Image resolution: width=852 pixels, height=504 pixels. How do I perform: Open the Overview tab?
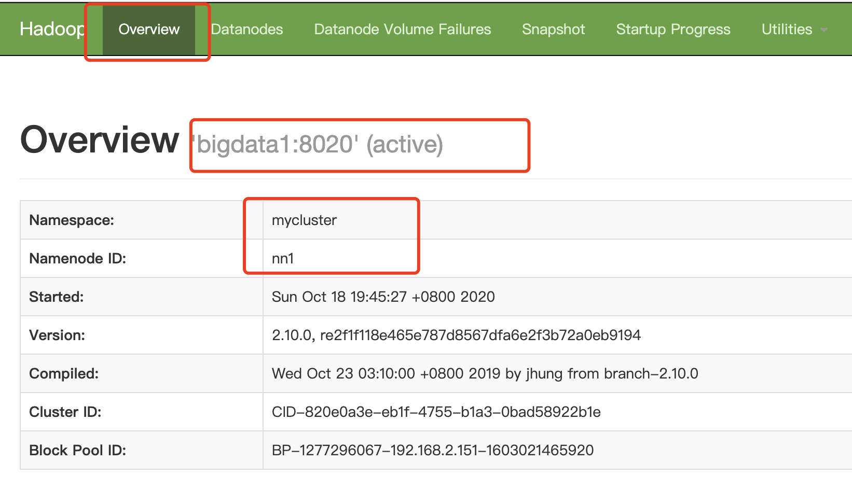[149, 30]
